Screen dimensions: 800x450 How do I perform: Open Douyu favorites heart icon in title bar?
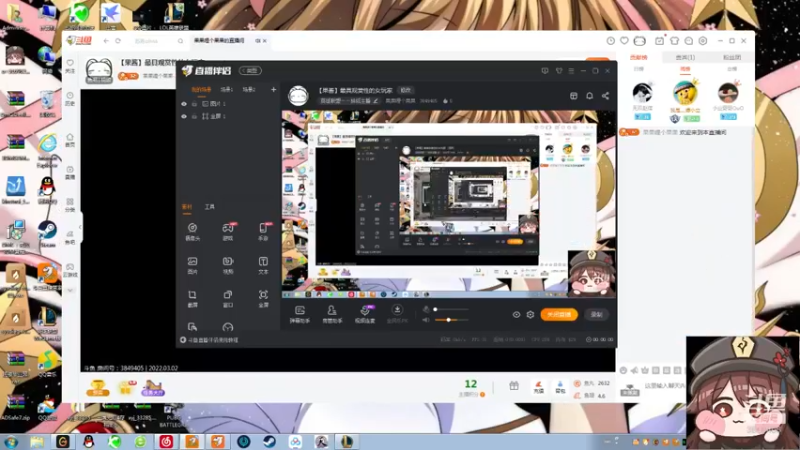point(624,41)
